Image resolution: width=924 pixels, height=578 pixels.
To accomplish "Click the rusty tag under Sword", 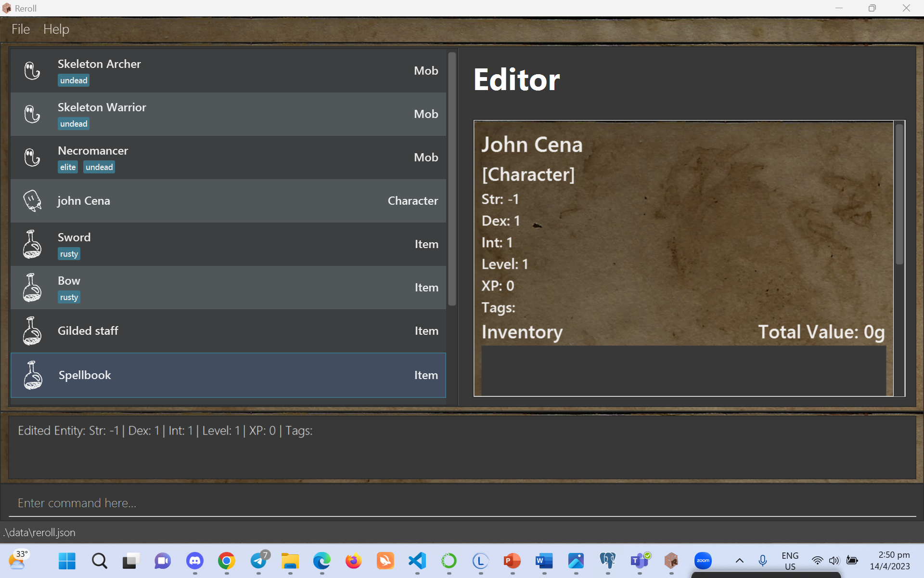I will tap(69, 254).
